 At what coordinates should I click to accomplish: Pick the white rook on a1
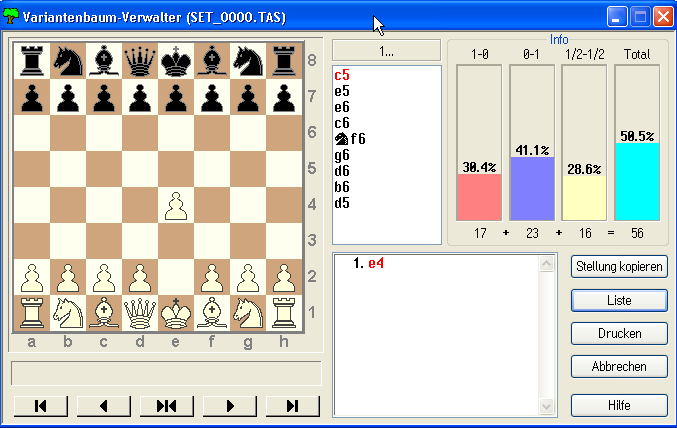coord(31,314)
